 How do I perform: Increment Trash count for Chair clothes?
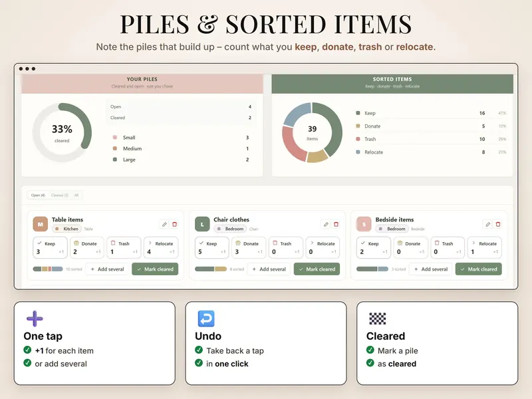pyautogui.click(x=286, y=247)
